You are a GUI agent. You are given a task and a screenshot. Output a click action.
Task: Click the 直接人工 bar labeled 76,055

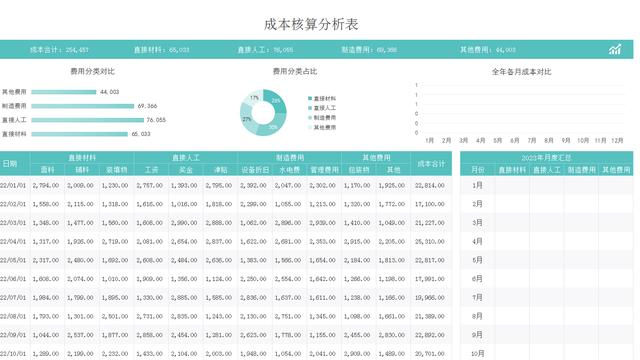point(87,120)
